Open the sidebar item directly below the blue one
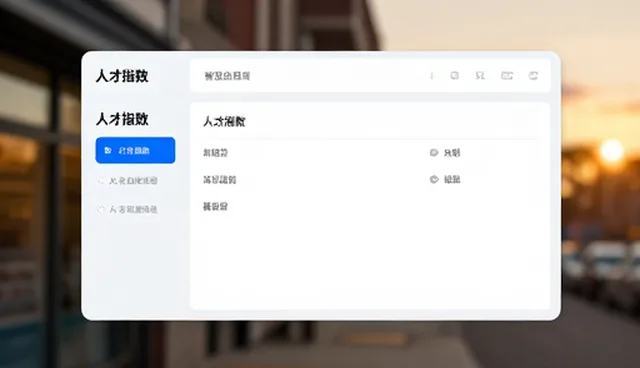 click(x=128, y=181)
